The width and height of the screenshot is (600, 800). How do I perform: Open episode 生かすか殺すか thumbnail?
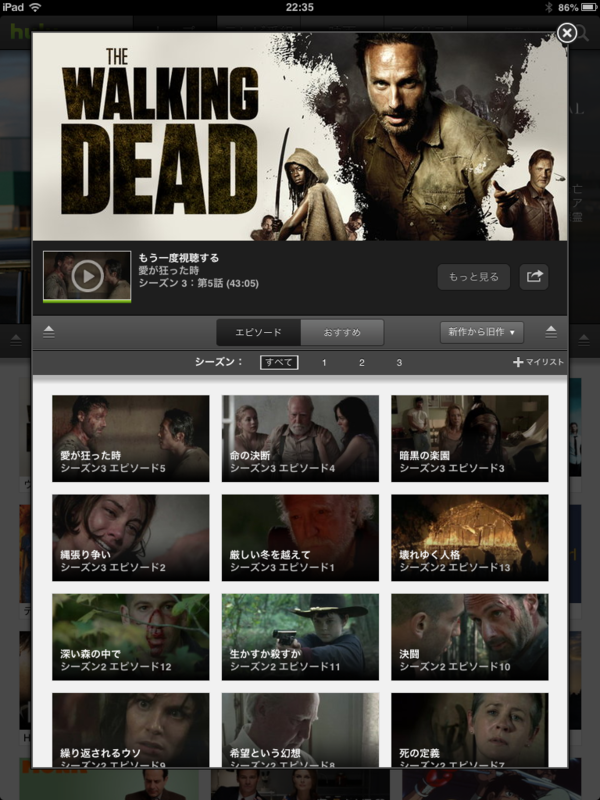click(x=300, y=637)
